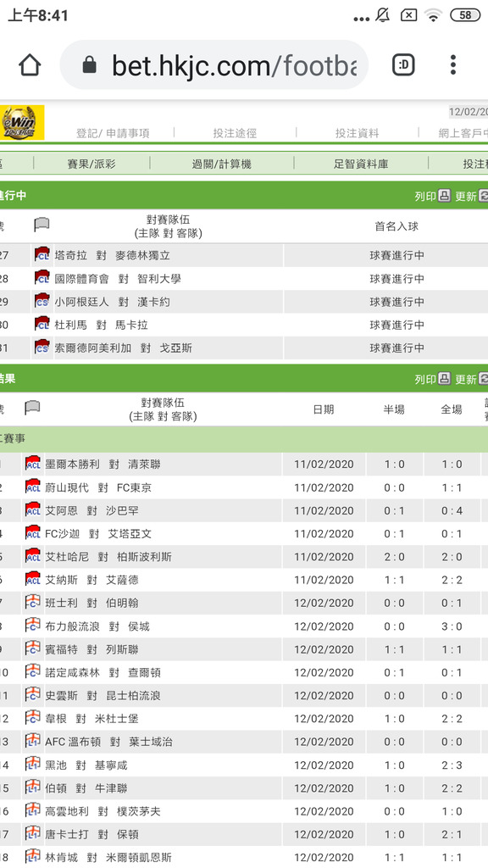The height and width of the screenshot is (868, 488).
Task: Click the ACL flag for 蔚山現代
Action: (x=33, y=487)
